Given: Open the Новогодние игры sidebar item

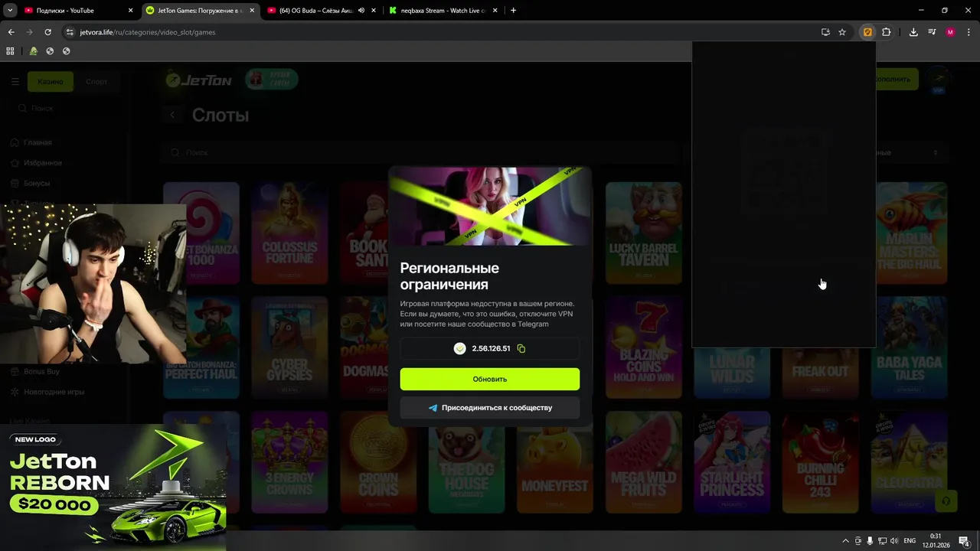Looking at the screenshot, I should pyautogui.click(x=54, y=392).
